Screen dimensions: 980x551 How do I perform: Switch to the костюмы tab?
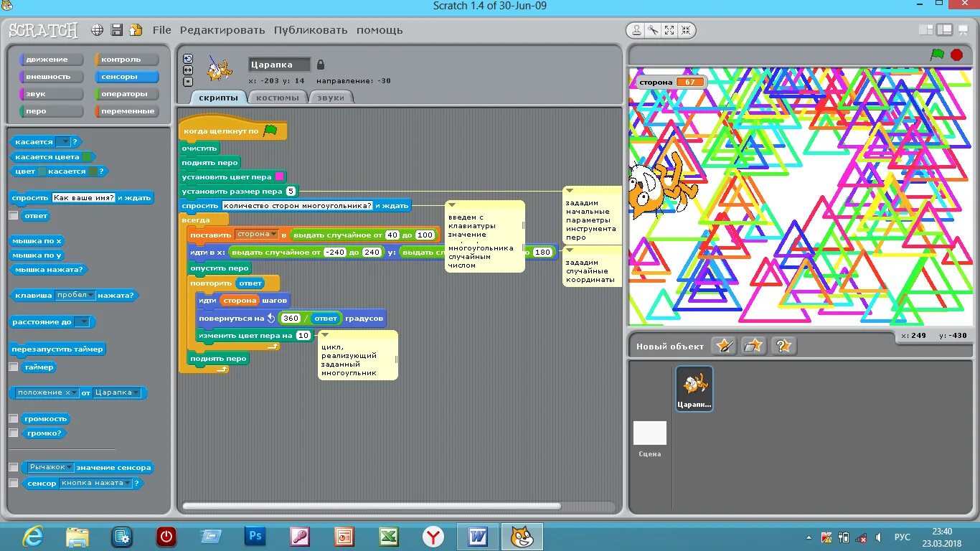tap(278, 98)
